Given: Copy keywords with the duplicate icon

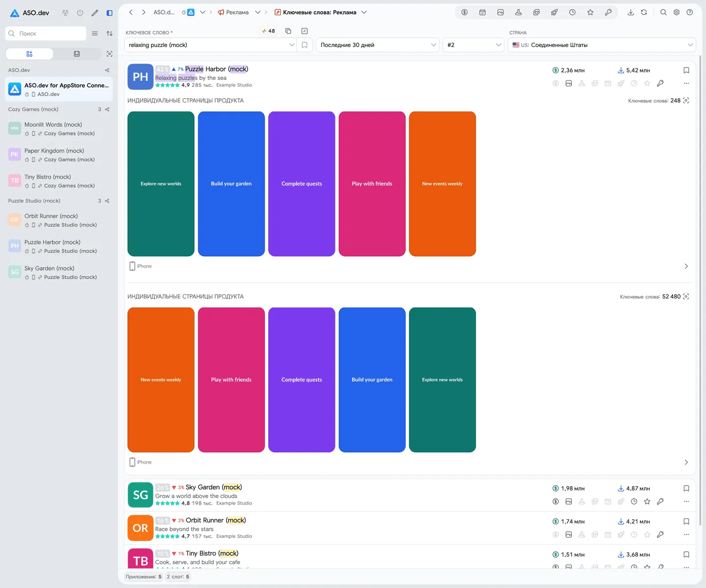Looking at the screenshot, I should pyautogui.click(x=288, y=31).
